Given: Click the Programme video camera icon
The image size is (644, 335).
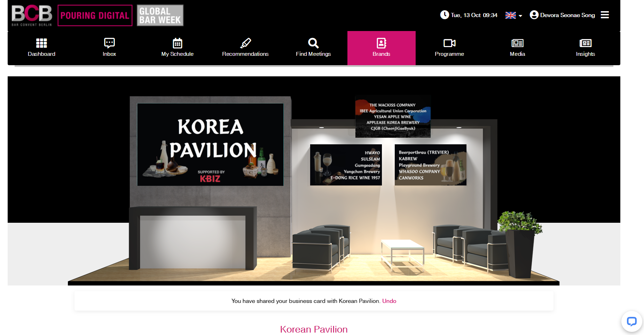Looking at the screenshot, I should pyautogui.click(x=449, y=43).
